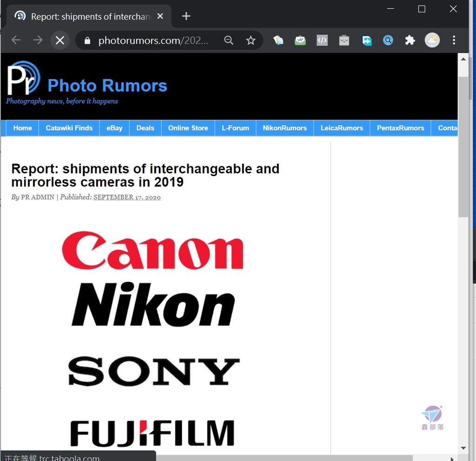This screenshot has height=461, width=476.
Task: Click the PR ADMIN author name
Action: point(38,197)
